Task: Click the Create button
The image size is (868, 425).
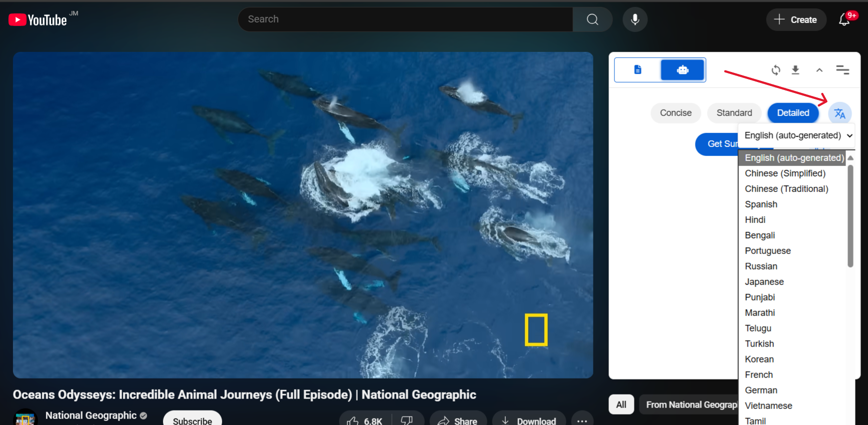Action: 796,20
